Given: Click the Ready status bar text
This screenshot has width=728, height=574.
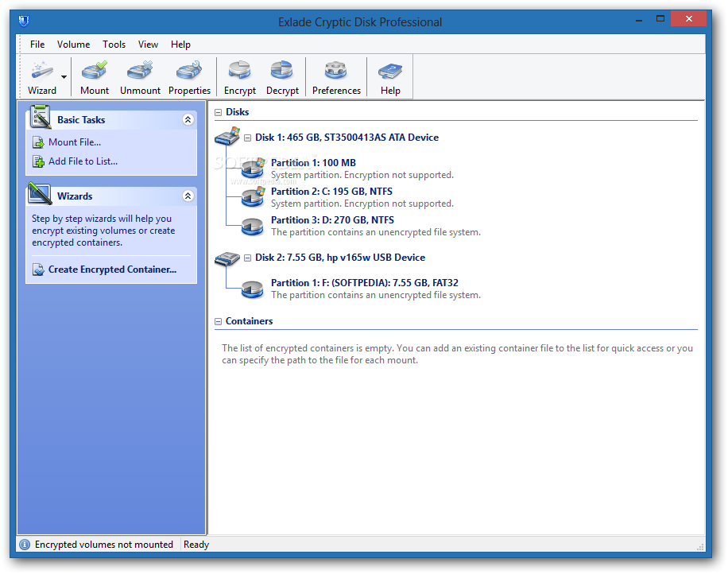Looking at the screenshot, I should click(x=196, y=545).
